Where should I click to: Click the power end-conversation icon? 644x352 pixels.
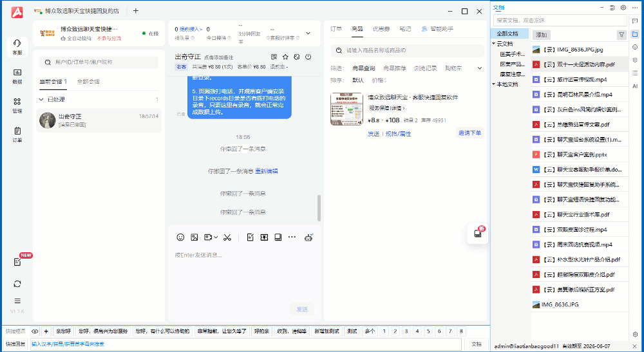[308, 57]
